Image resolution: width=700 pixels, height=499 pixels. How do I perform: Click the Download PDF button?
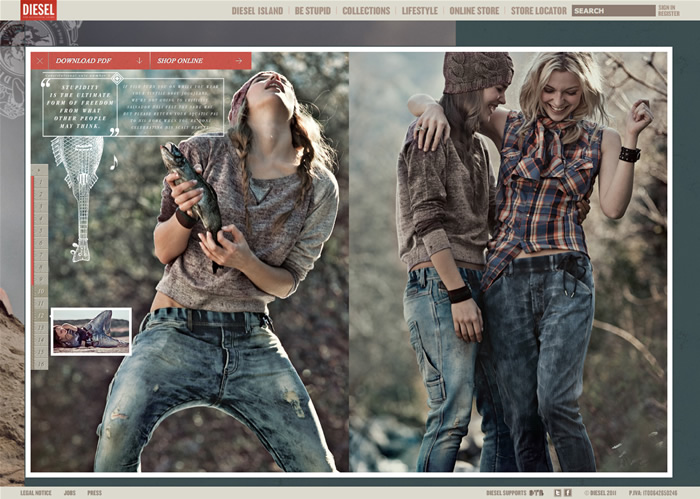99,61
